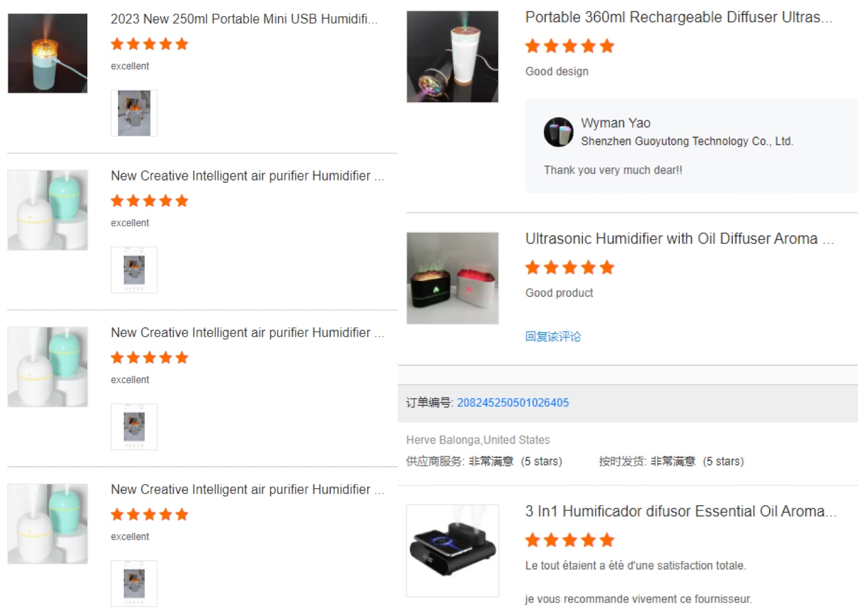Click the star rating of the 250ml USB Humidifier
Screen dimensions: 858x616
pos(150,44)
